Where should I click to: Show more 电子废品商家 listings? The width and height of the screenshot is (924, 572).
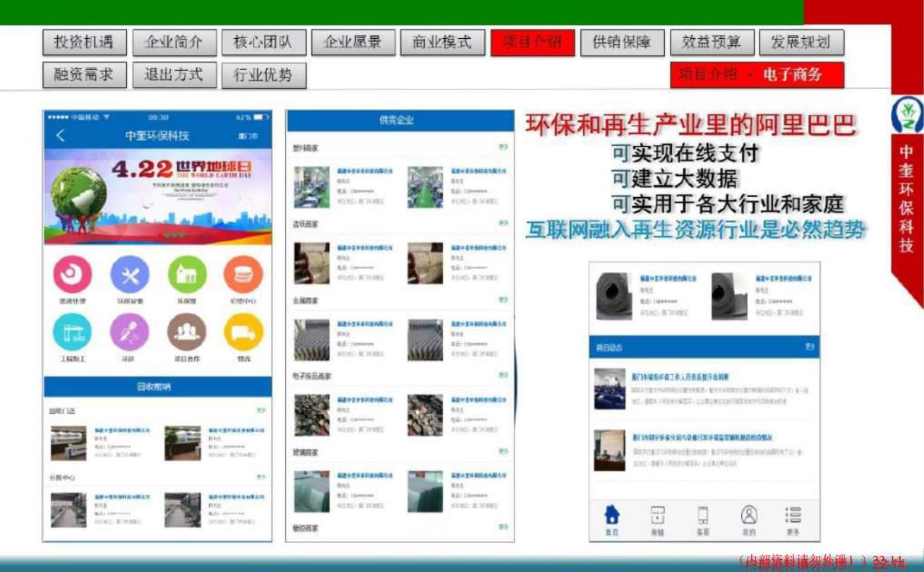click(x=503, y=375)
